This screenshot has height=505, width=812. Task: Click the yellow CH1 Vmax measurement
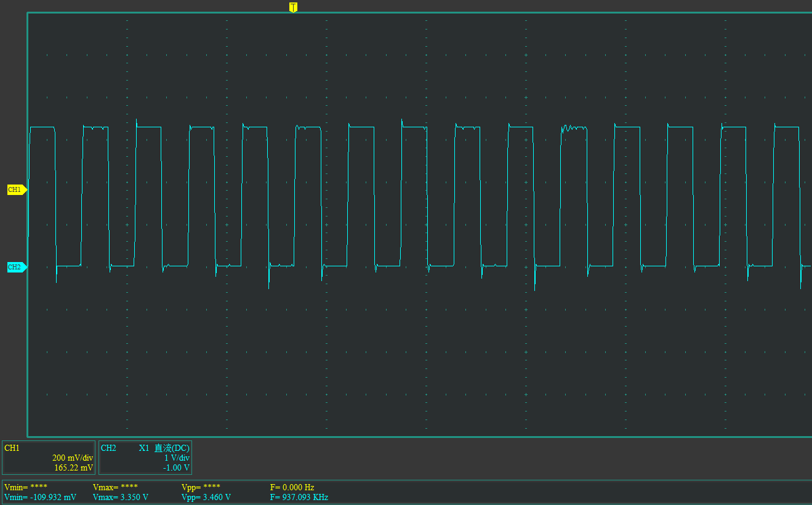tap(115, 487)
